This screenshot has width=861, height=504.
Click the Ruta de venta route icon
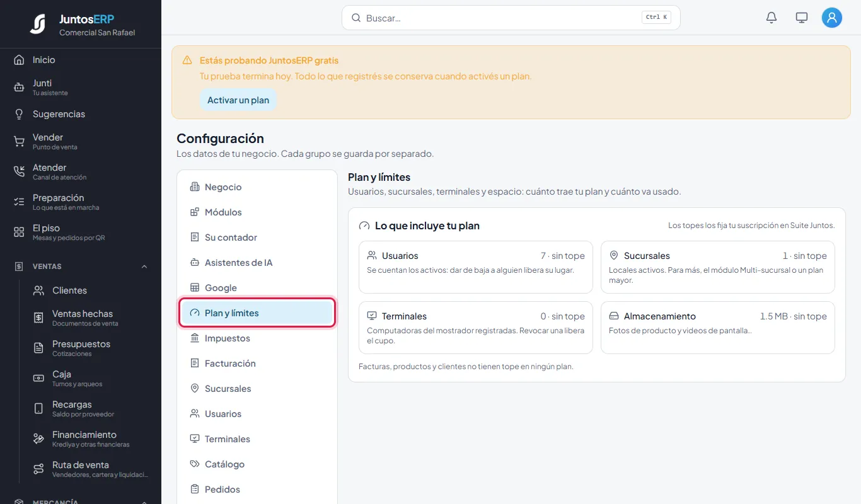click(38, 469)
